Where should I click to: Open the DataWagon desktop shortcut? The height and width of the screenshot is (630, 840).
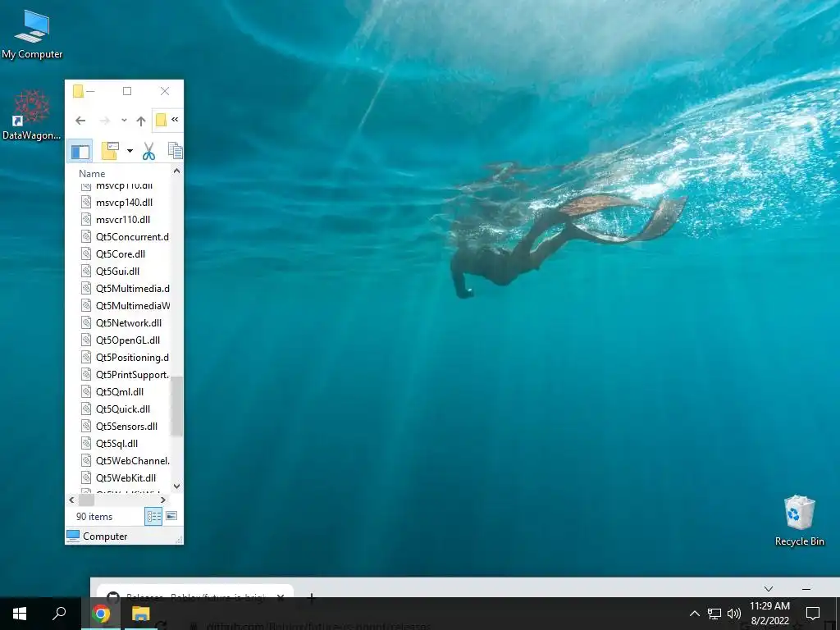[32, 115]
